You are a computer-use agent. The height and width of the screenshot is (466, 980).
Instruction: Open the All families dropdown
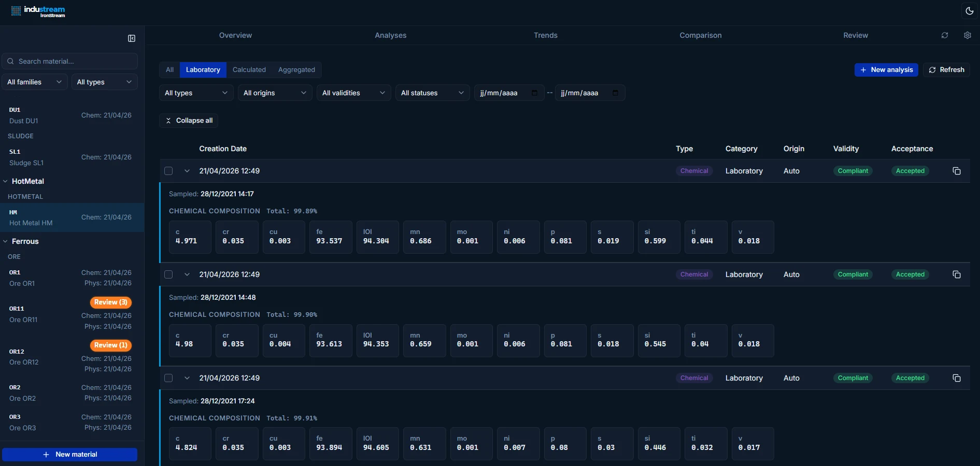pos(34,82)
